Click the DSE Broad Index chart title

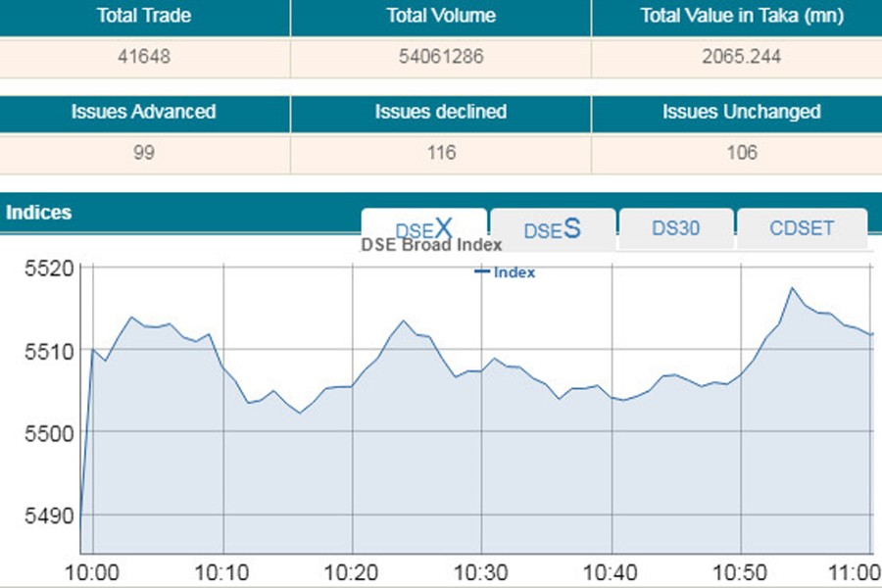pyautogui.click(x=431, y=245)
